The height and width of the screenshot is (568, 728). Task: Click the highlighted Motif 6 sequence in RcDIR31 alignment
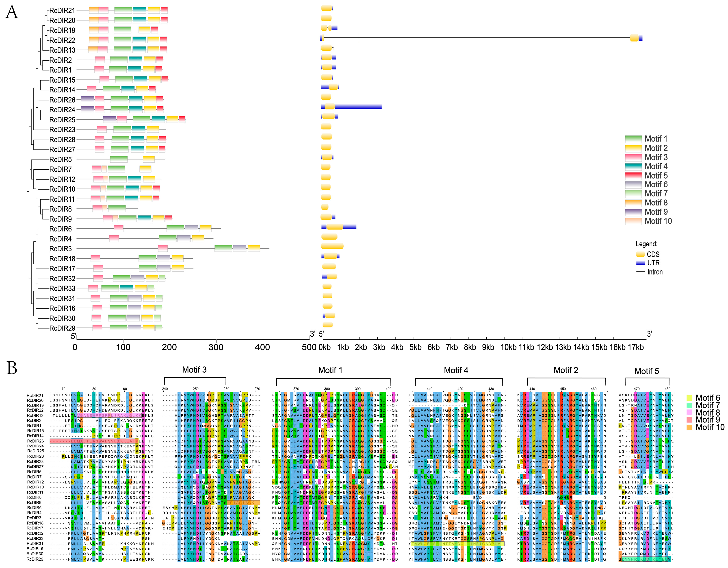457,544
